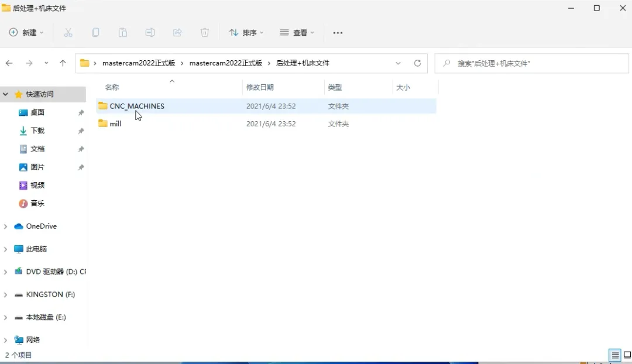Switch to large icons view in status bar
The image size is (632, 364).
coord(627,355)
